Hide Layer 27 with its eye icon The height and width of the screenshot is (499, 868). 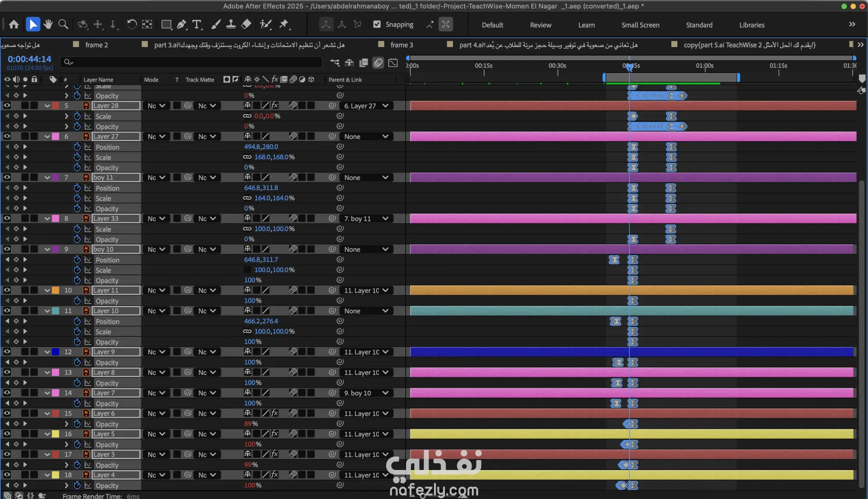7,136
